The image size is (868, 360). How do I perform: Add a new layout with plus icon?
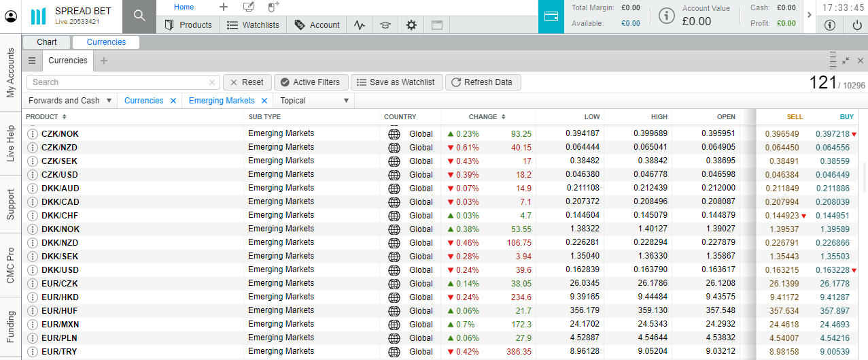coord(224,7)
